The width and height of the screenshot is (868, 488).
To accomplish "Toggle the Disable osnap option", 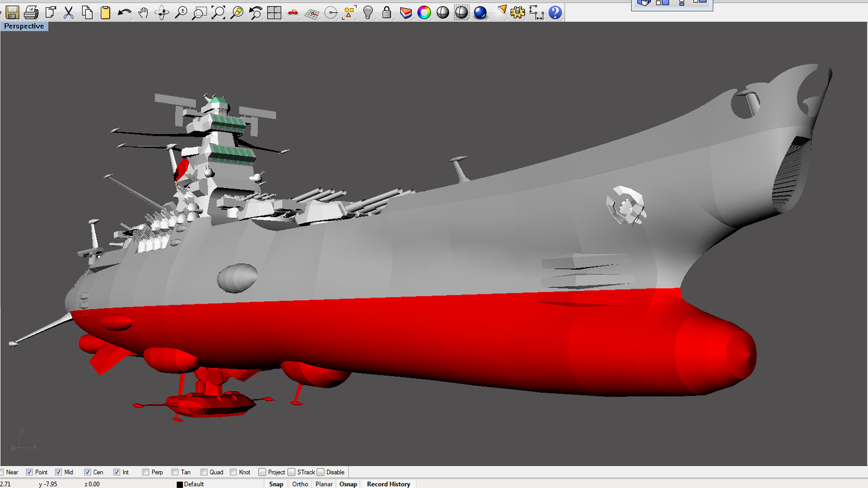I will coord(321,472).
